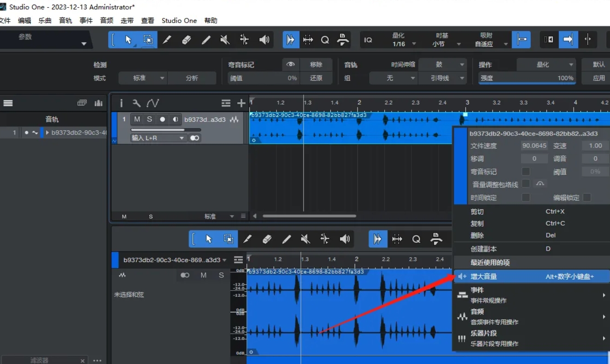Click the gain envelope icon beside 音量调整包络线
This screenshot has width=610, height=364.
pos(540,184)
